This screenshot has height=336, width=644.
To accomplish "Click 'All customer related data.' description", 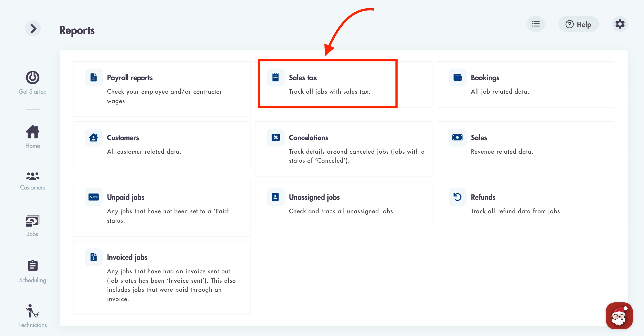I will [x=144, y=151].
